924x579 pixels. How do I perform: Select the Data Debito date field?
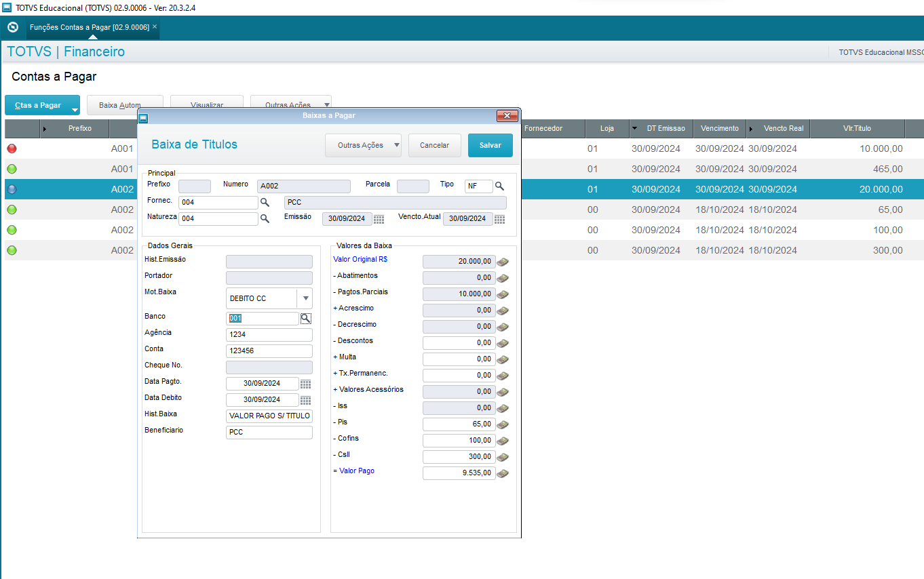pyautogui.click(x=263, y=400)
